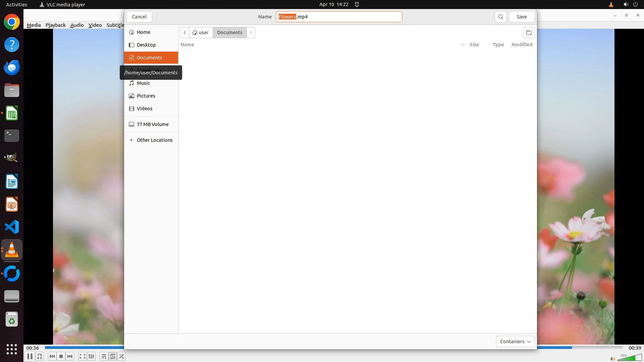
Task: Cancel the save dialog
Action: tap(139, 17)
